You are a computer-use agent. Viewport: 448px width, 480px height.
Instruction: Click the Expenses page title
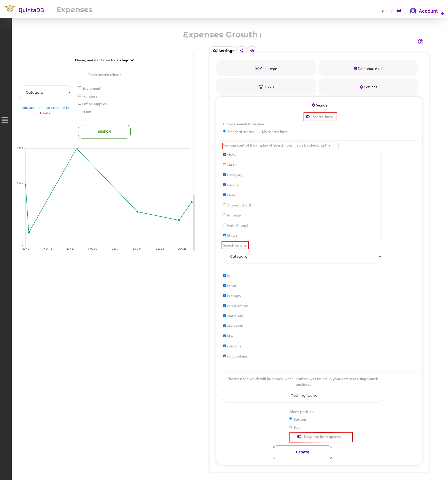point(74,10)
